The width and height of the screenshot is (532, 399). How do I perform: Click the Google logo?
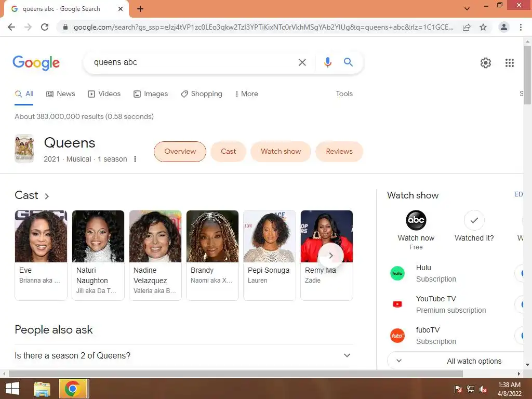point(36,63)
